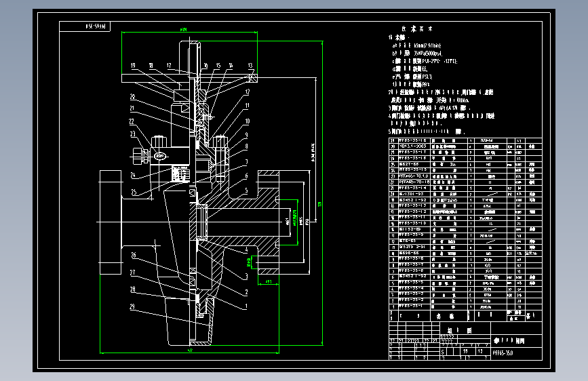Click callout number 24 on the valve drawing
588x381 pixels.
click(133, 175)
